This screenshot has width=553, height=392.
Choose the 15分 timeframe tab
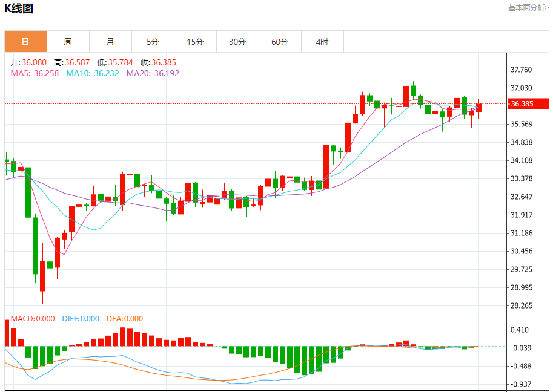pos(195,42)
